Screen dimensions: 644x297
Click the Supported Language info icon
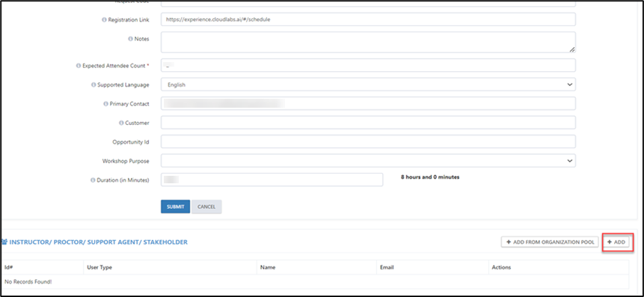pos(93,85)
